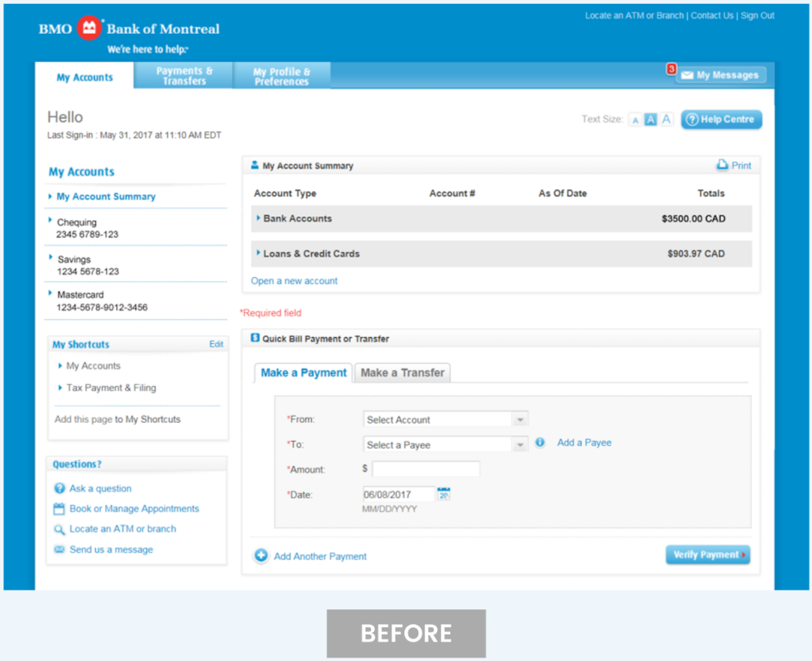Set text size to smallest A
812x661 pixels.
point(635,120)
